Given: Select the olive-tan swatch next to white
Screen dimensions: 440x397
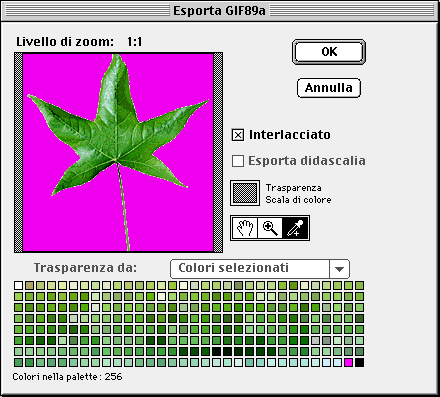Looking at the screenshot, I should coord(29,285).
